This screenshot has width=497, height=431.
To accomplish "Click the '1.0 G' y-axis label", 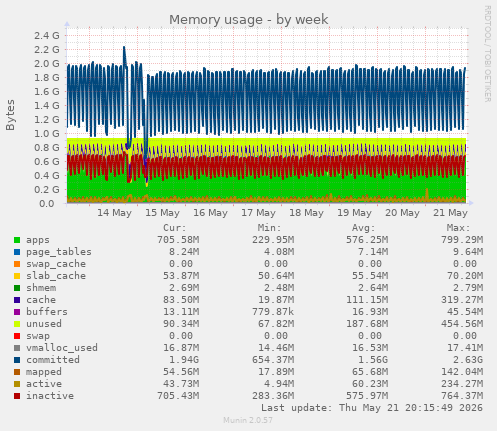I will click(x=47, y=134).
